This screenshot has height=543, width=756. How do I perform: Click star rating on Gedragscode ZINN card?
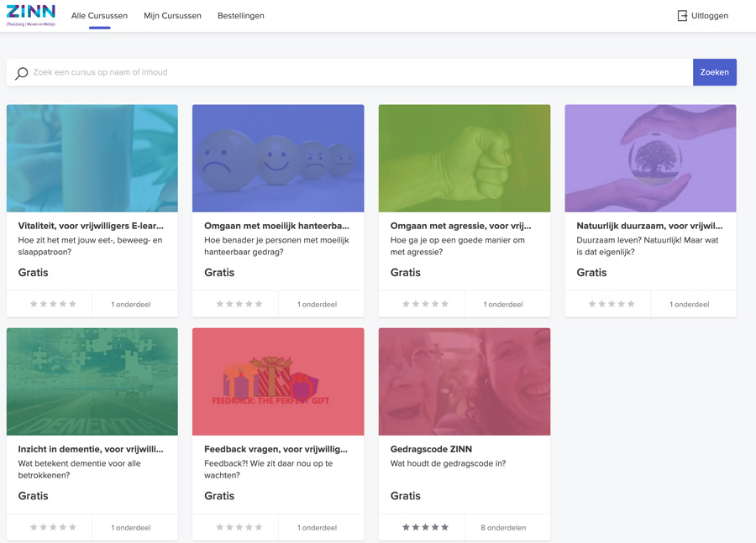tap(425, 528)
